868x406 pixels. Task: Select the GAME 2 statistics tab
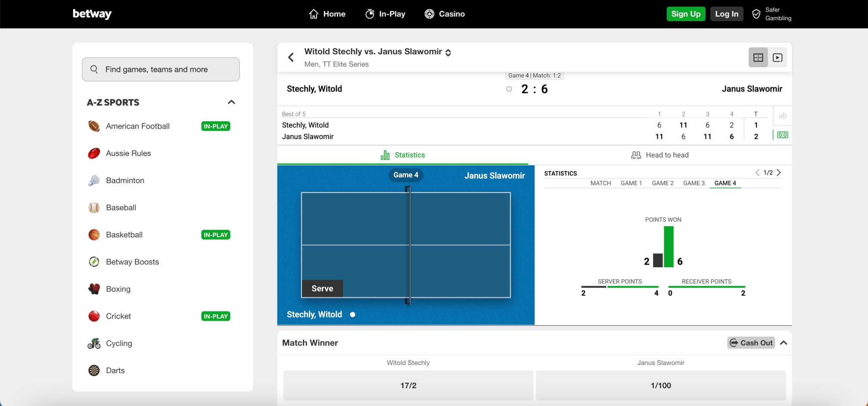pyautogui.click(x=663, y=183)
